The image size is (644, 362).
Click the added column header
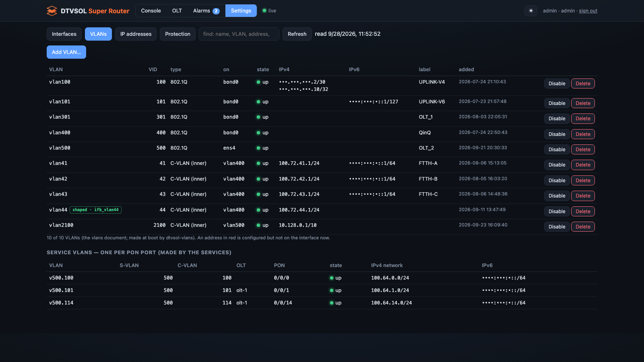[x=466, y=70]
